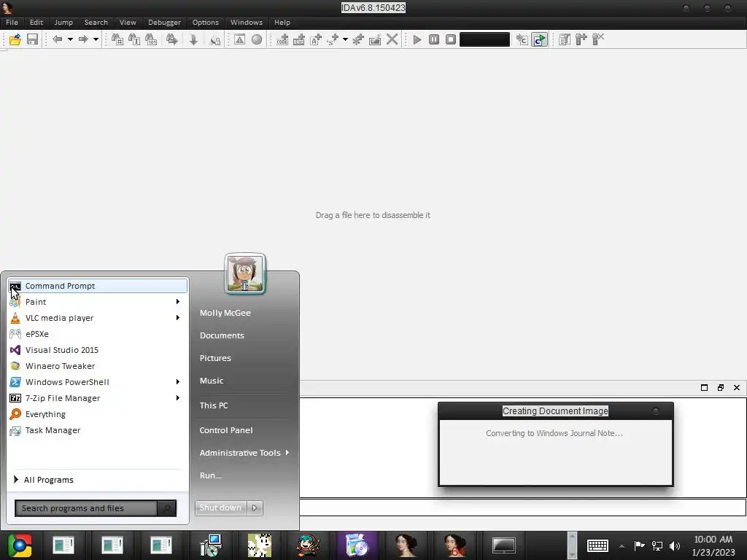
Task: Click the Molly McGee user avatar picture
Action: tap(245, 274)
